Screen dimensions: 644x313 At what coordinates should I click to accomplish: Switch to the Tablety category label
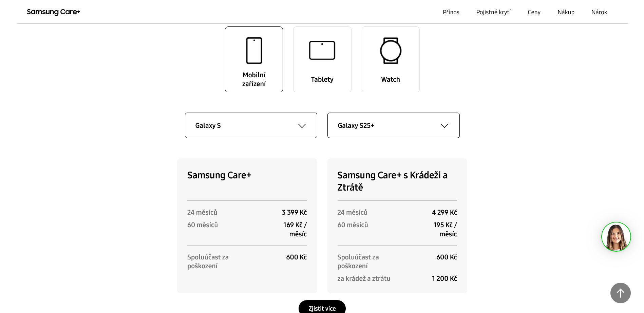322,79
